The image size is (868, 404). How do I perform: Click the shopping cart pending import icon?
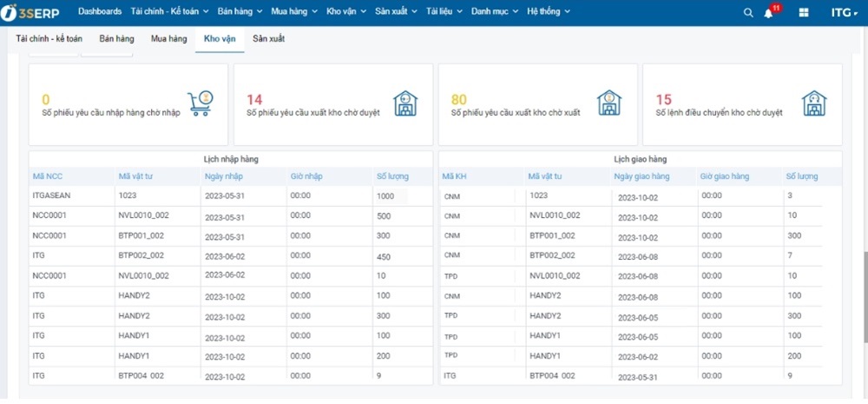coord(201,103)
